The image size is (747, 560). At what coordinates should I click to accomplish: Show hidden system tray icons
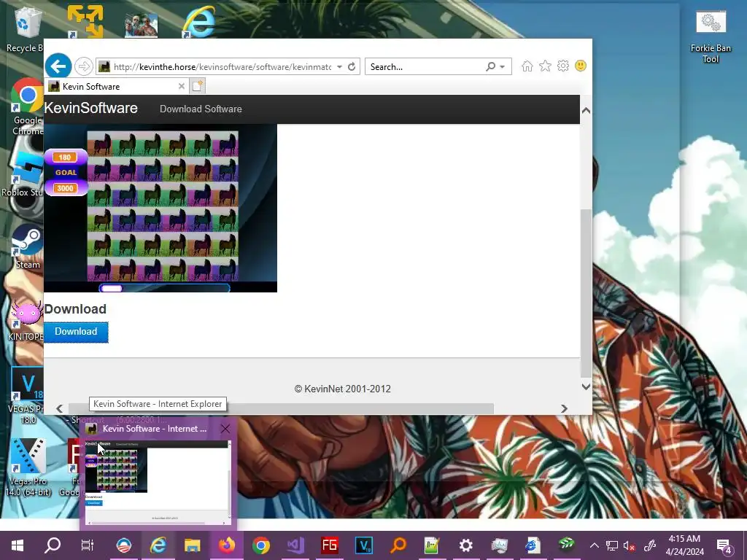point(594,545)
